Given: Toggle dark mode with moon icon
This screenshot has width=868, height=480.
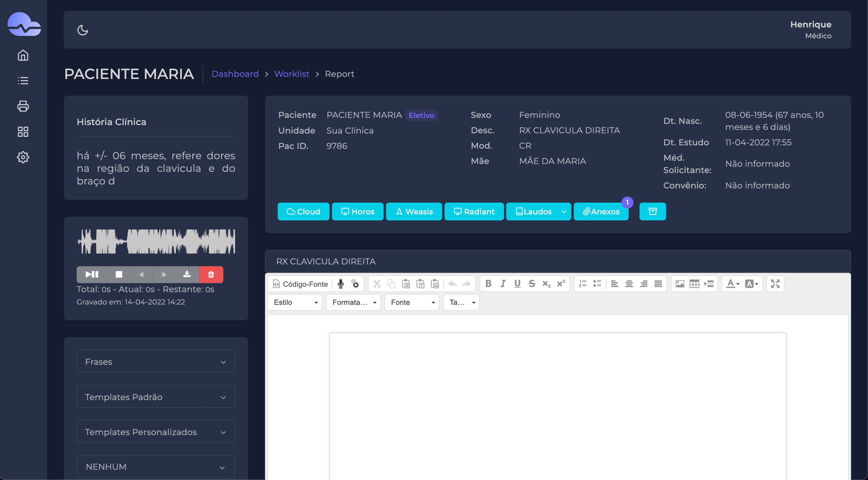Looking at the screenshot, I should coord(83,30).
